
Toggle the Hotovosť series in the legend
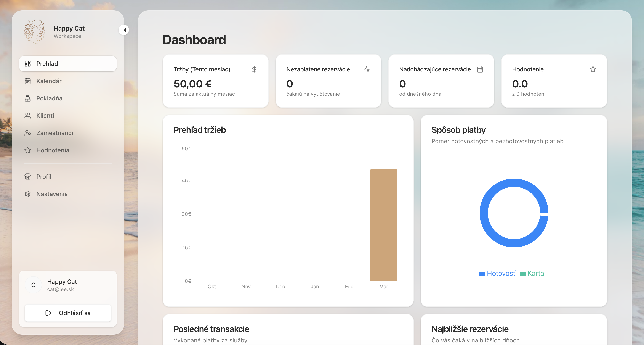click(497, 273)
